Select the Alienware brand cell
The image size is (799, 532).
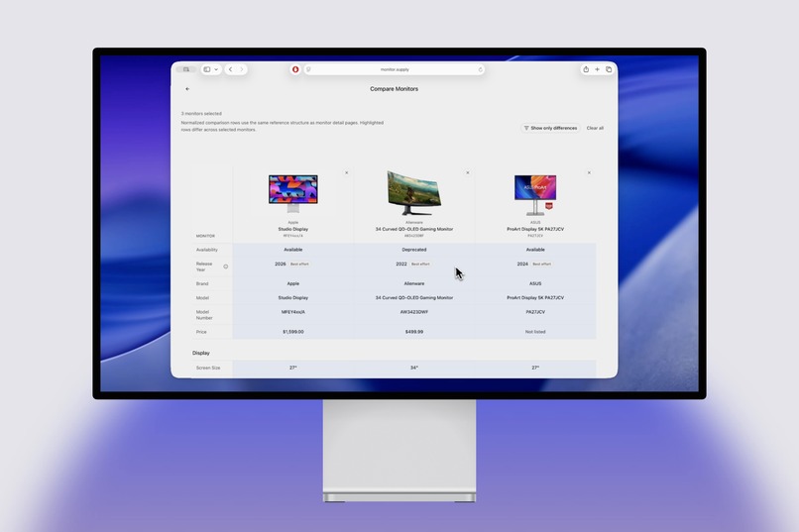tap(414, 283)
